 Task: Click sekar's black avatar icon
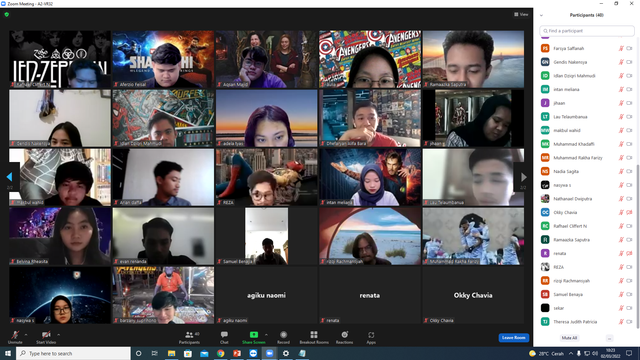pyautogui.click(x=545, y=308)
